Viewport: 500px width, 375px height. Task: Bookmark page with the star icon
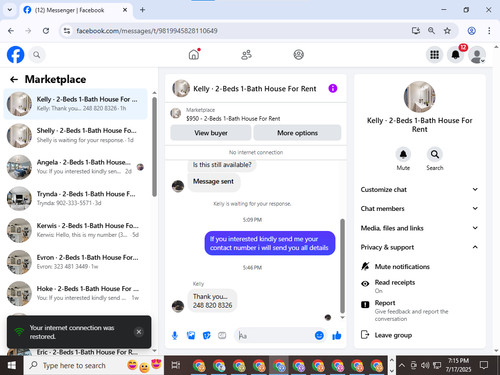[447, 31]
